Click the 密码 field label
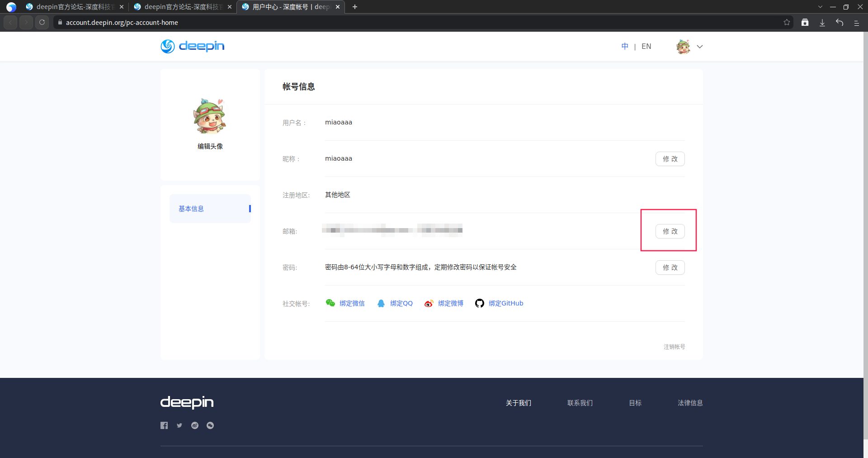868x458 pixels. click(290, 267)
